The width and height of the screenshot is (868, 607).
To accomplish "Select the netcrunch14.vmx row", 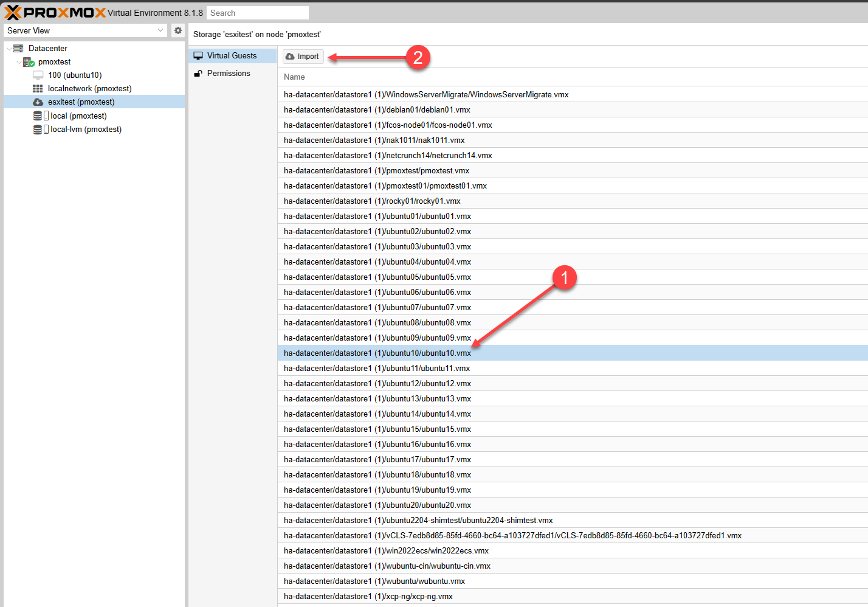I will click(573, 155).
